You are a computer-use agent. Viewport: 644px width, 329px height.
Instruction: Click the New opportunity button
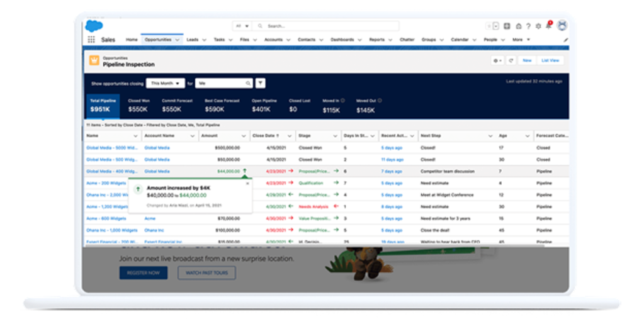tap(527, 60)
